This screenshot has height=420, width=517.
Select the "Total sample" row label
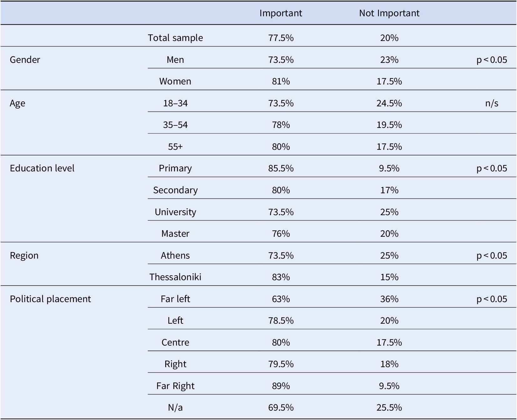pos(175,38)
